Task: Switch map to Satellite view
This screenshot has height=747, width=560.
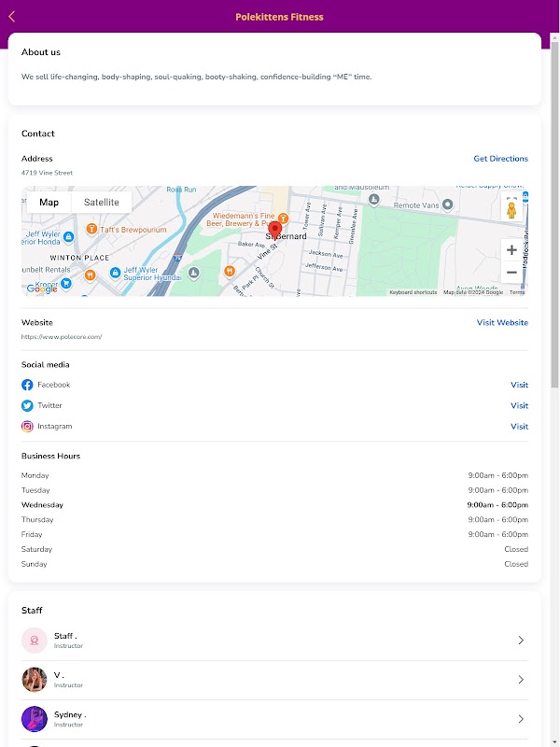Action: (x=102, y=202)
